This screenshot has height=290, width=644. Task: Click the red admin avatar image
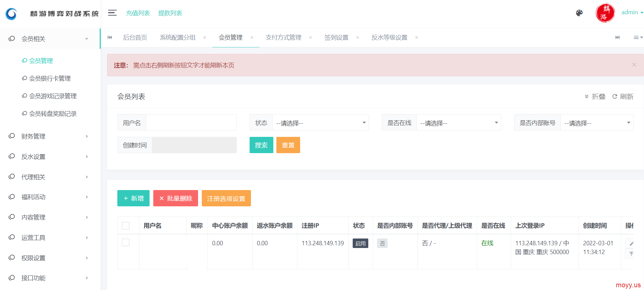pos(605,13)
